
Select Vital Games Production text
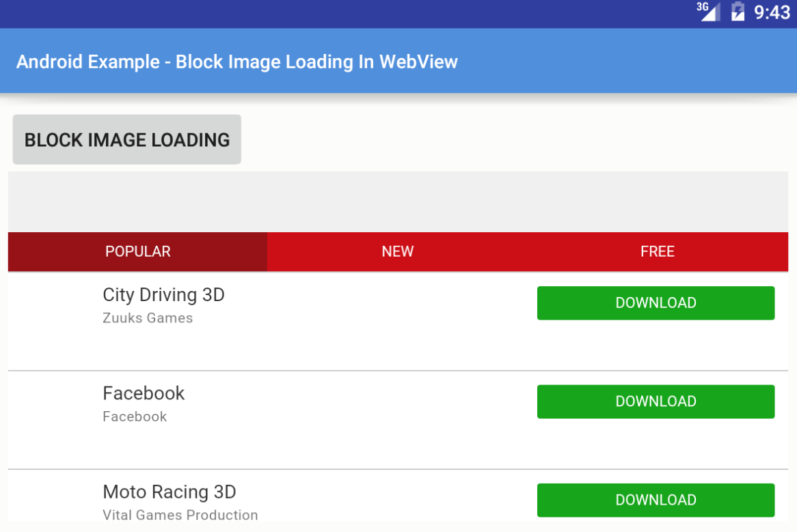coord(180,515)
